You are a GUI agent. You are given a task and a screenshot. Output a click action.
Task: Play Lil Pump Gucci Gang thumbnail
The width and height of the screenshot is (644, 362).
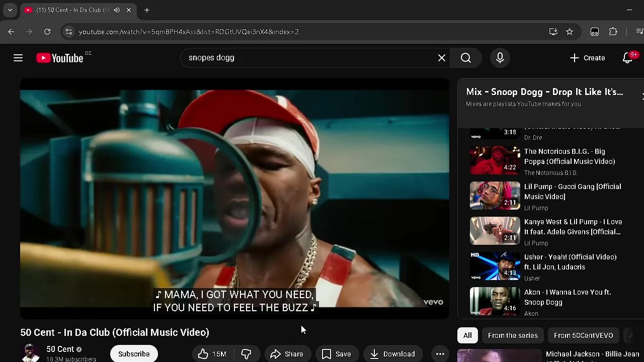coord(495,196)
